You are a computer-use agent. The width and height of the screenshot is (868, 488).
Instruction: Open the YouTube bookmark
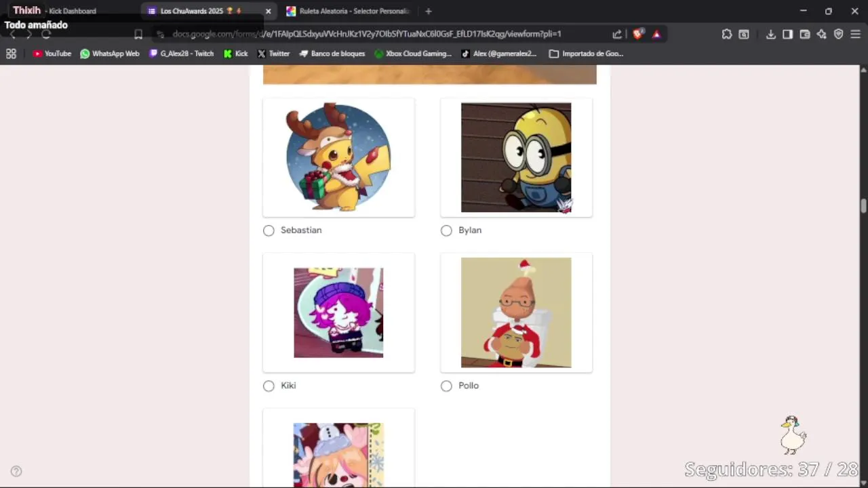pos(52,54)
